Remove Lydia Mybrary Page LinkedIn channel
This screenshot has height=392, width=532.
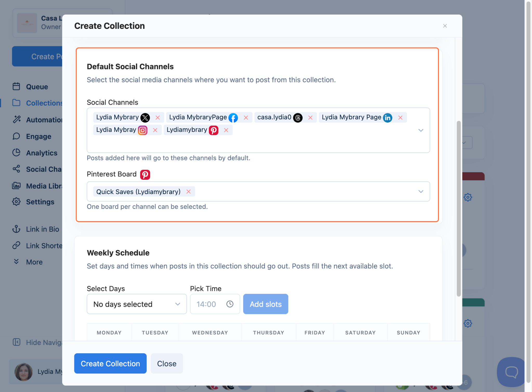tap(400, 118)
